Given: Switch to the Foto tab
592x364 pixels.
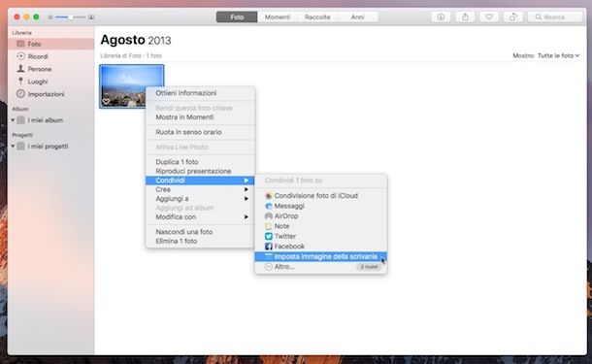Looking at the screenshot, I should coord(237,17).
